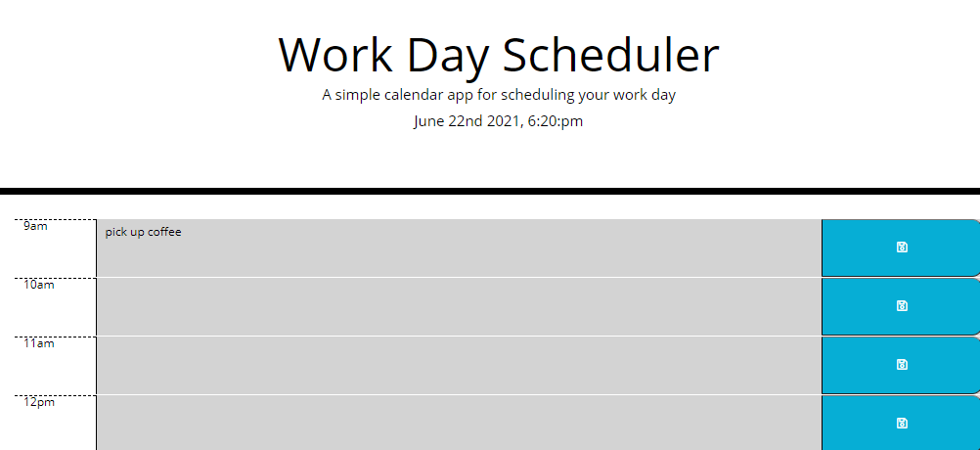Click the '6:20:pm' current time text
980x450 pixels.
557,122
